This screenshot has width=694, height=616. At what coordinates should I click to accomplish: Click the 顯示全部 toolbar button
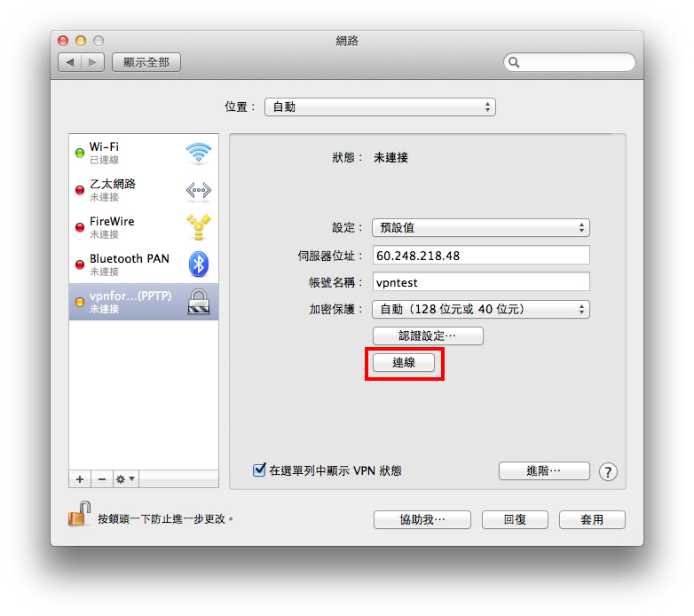pyautogui.click(x=146, y=62)
